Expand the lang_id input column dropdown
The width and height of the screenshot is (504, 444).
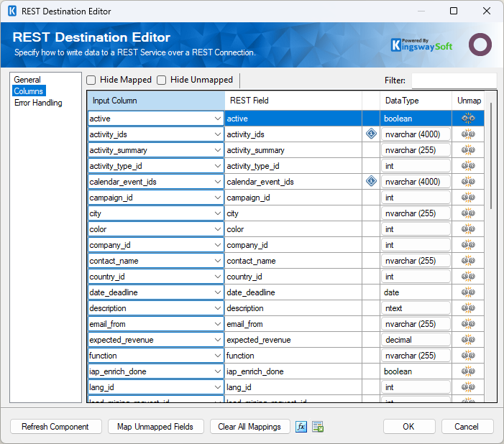point(218,387)
